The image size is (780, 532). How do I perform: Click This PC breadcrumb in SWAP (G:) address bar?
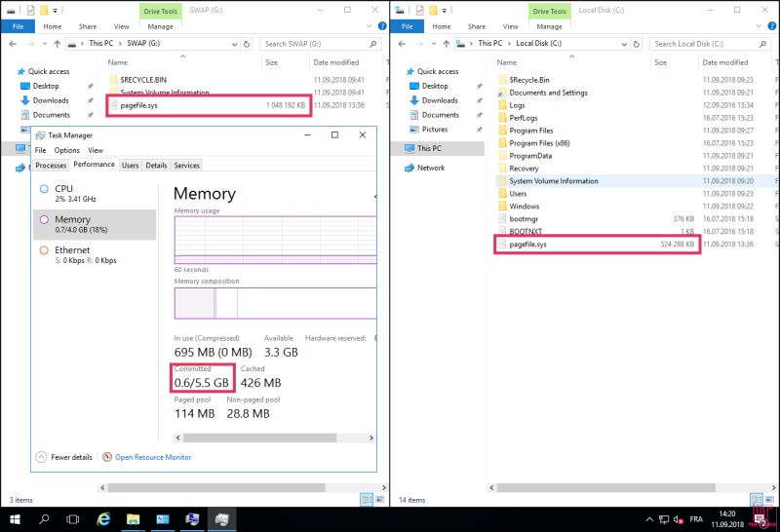pyautogui.click(x=101, y=43)
